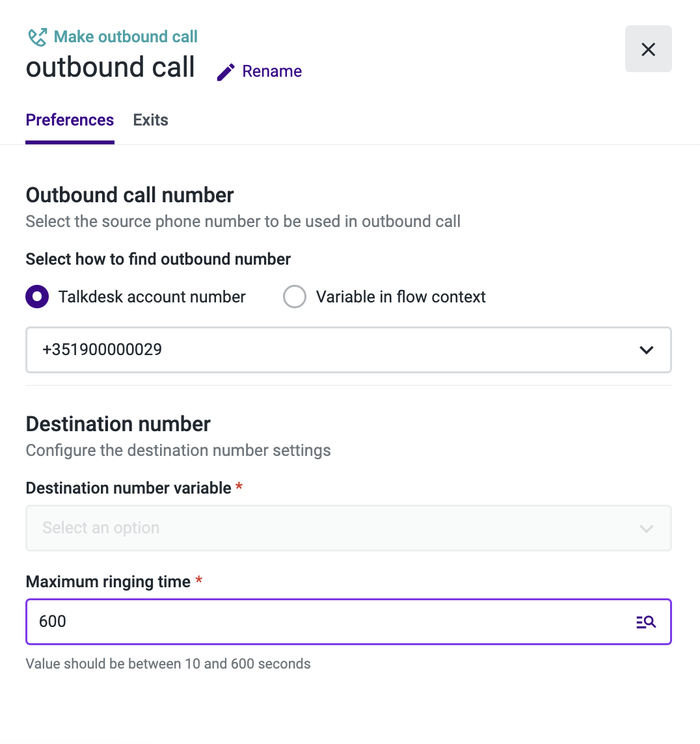Click the 'Destination number variable' field label

coord(129,488)
